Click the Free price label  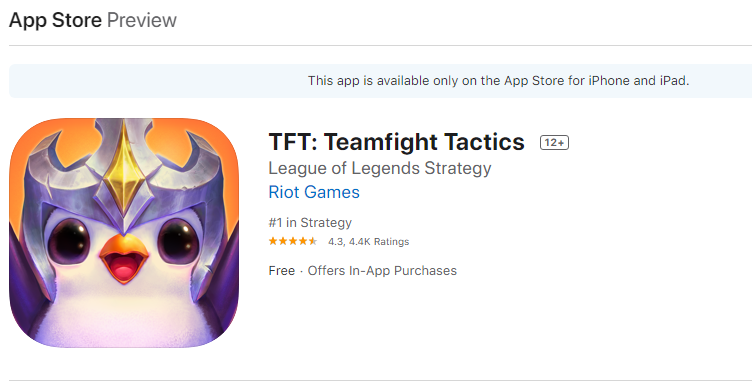point(282,270)
